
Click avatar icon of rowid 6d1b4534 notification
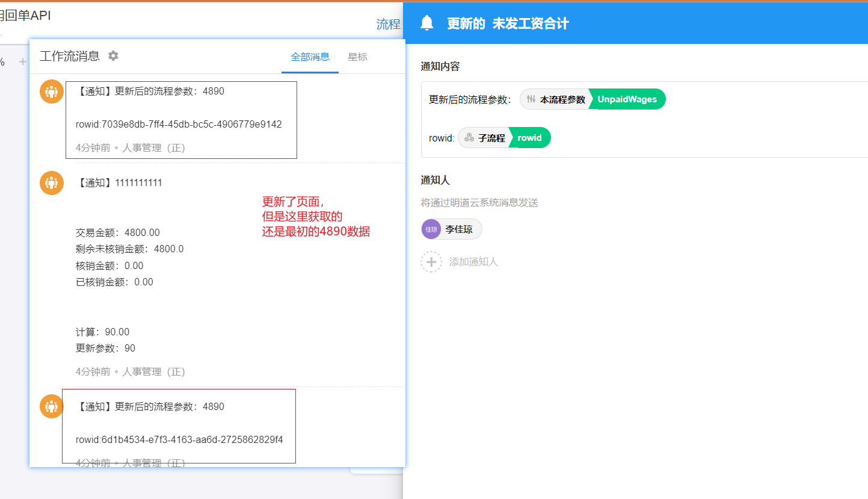coord(52,406)
